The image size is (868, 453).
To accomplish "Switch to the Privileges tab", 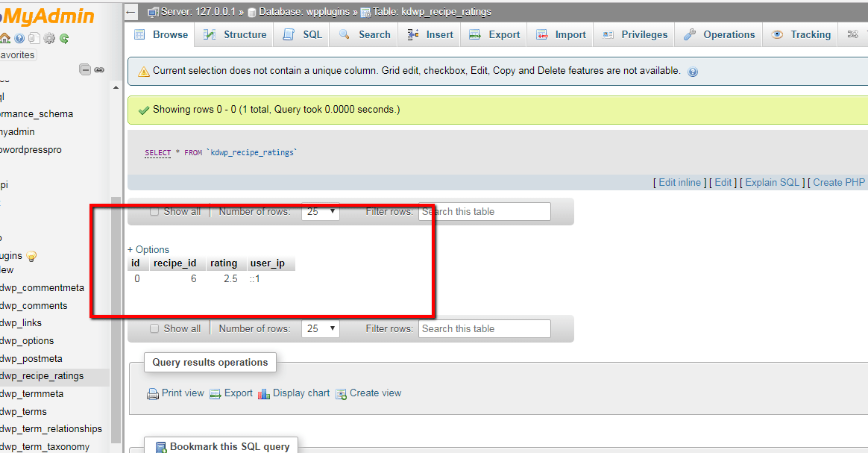I will pos(633,34).
